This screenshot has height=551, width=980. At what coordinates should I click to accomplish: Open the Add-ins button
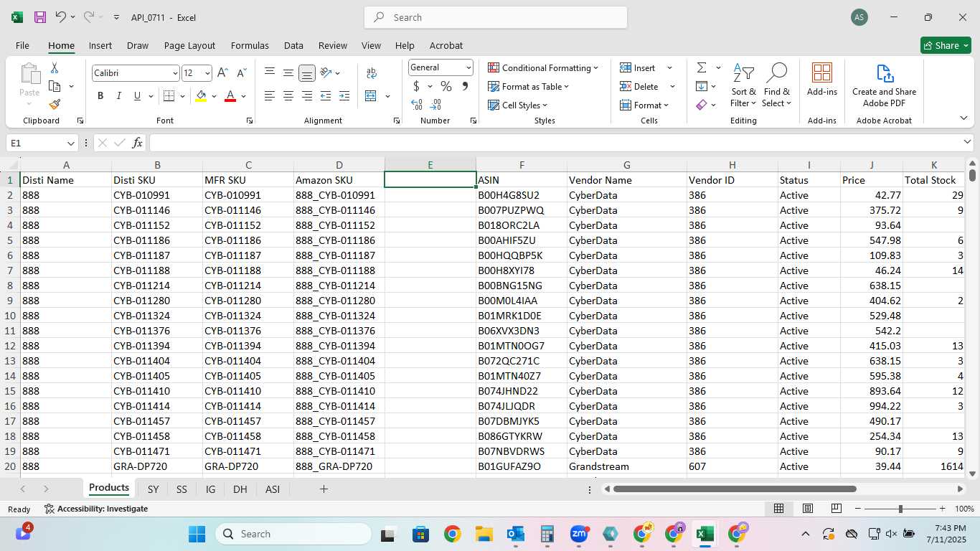pos(822,79)
